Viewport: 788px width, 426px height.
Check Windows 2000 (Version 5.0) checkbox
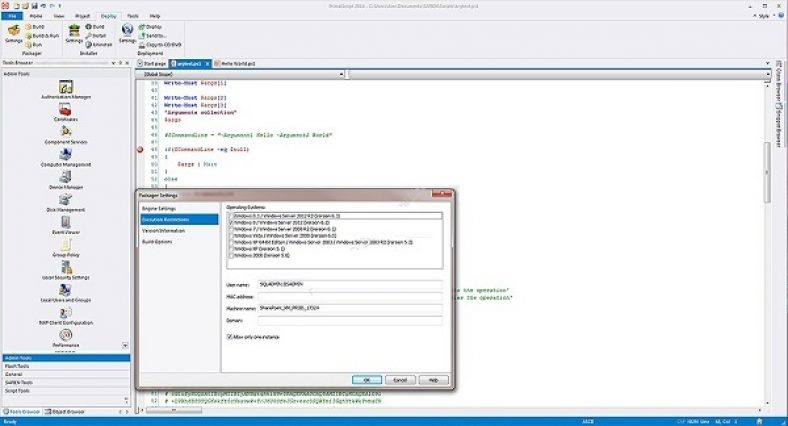(231, 255)
